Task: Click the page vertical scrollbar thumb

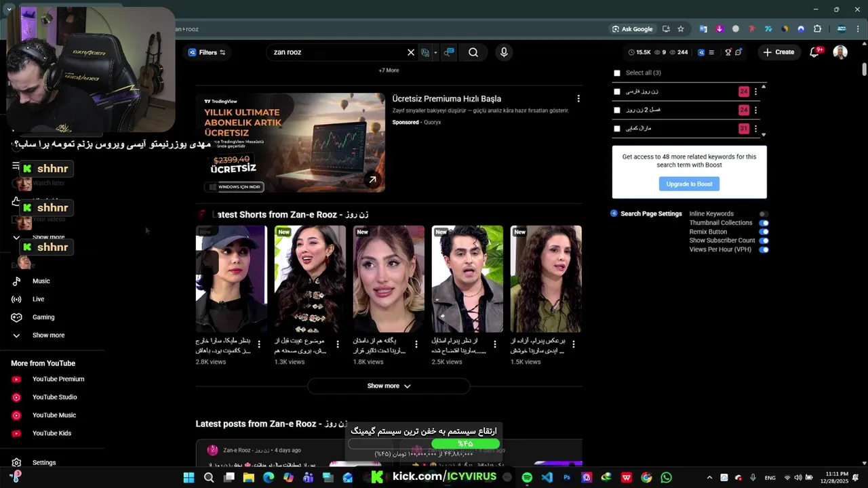Action: [864, 69]
